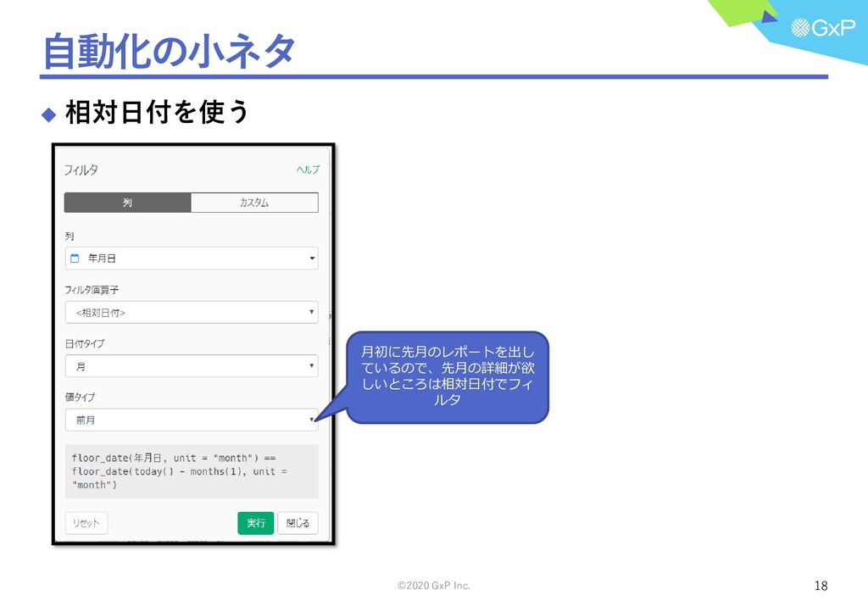The image size is (868, 601).
Task: Click the slide heading 相対日付を使う
Action: click(x=157, y=112)
